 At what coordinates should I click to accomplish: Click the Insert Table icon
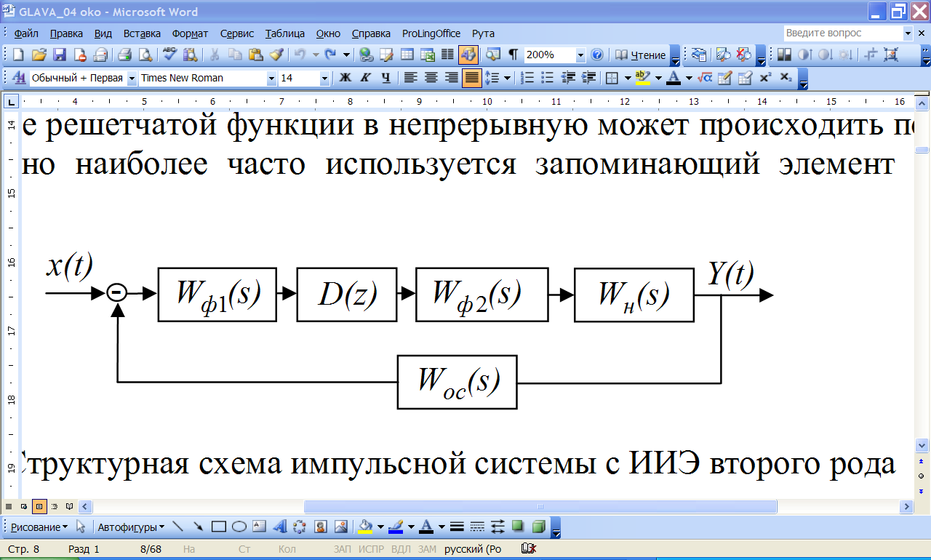[407, 55]
